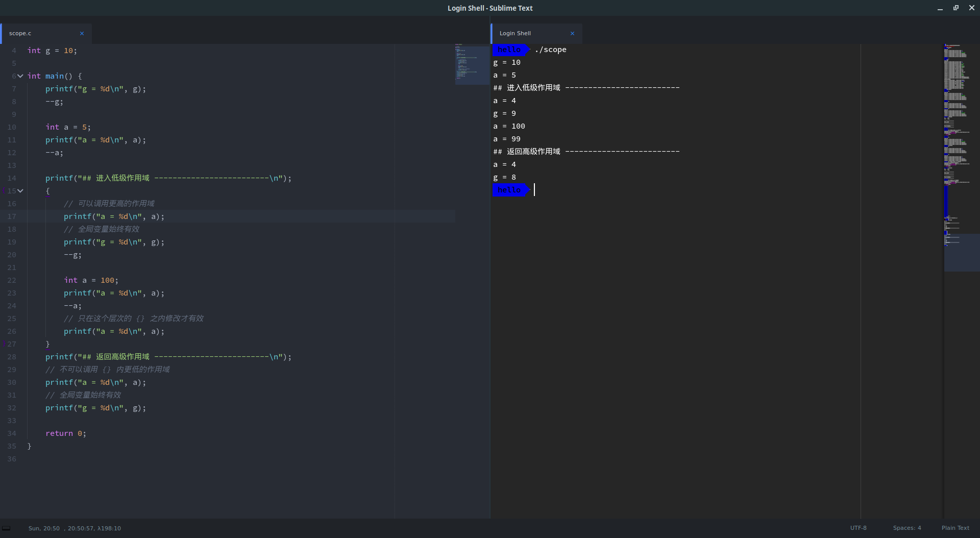980x538 pixels.
Task: Toggle the side bar panel switcher icon
Action: click(x=6, y=528)
